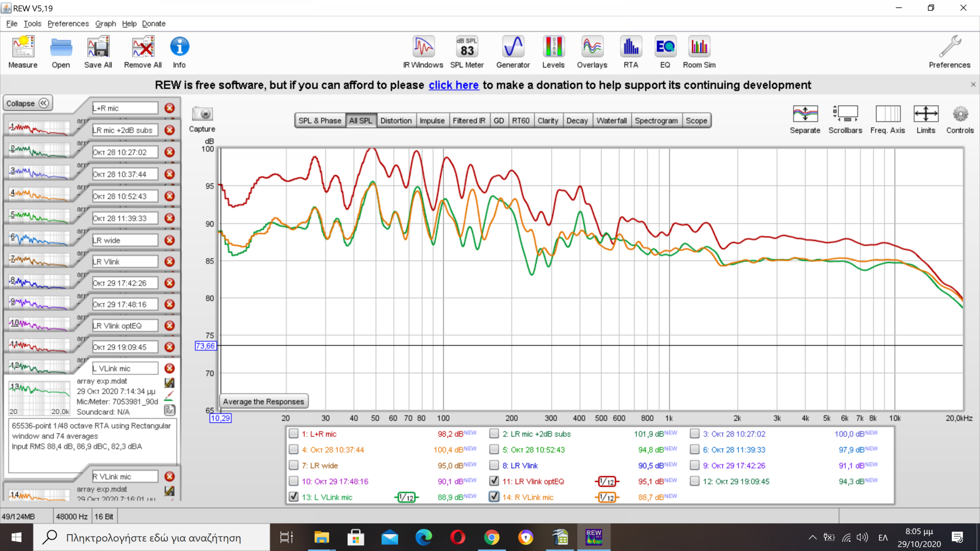Save all measurements with Save All

tap(98, 52)
